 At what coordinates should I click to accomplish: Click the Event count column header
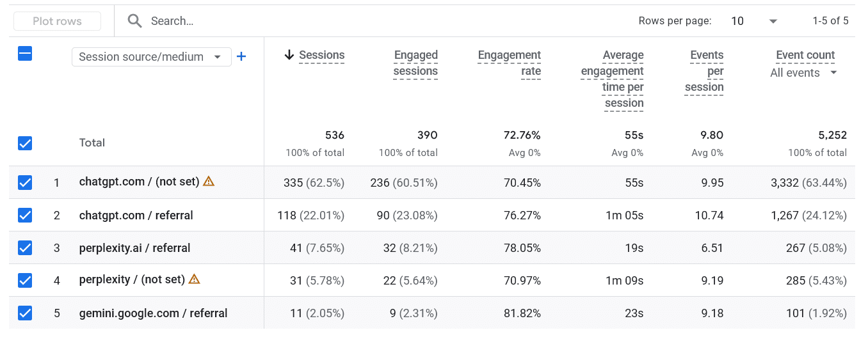coord(805,55)
